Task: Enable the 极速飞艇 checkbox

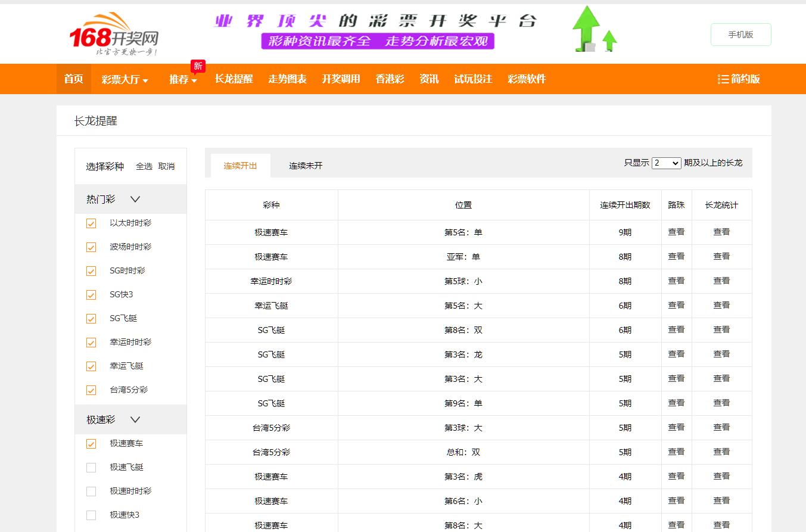Action: (x=91, y=468)
